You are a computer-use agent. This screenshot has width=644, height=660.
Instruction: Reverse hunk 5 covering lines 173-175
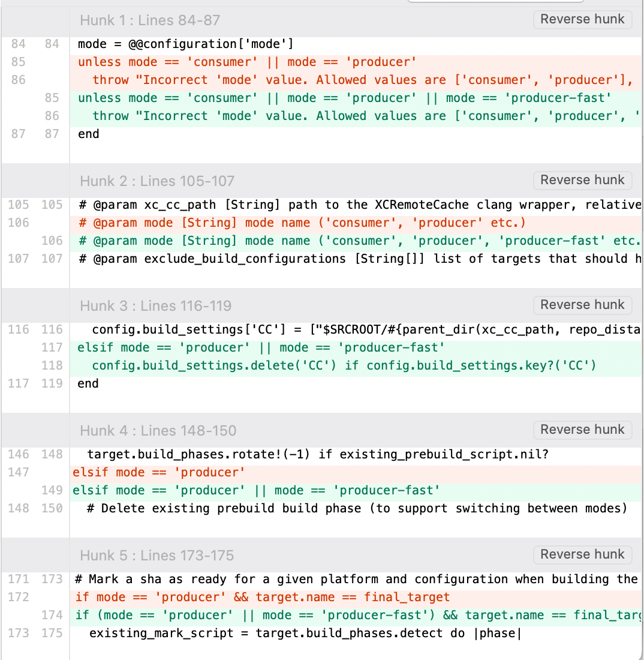click(582, 554)
